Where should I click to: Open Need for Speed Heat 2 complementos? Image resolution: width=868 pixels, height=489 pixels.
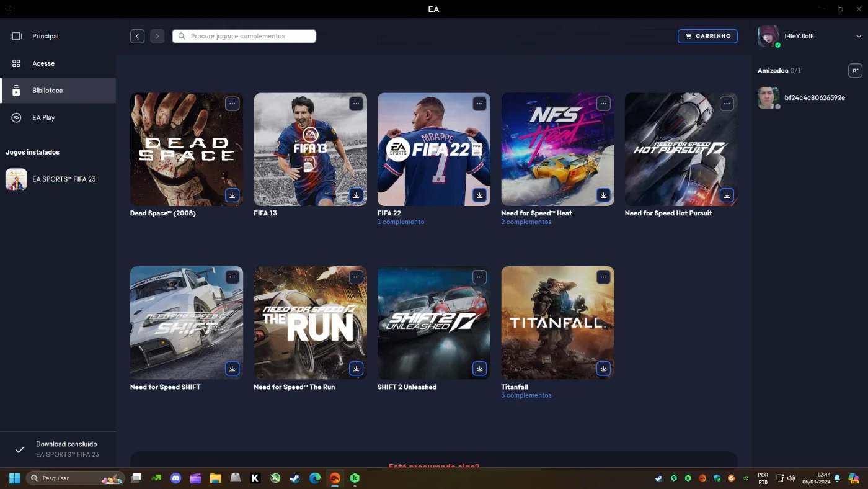click(526, 222)
